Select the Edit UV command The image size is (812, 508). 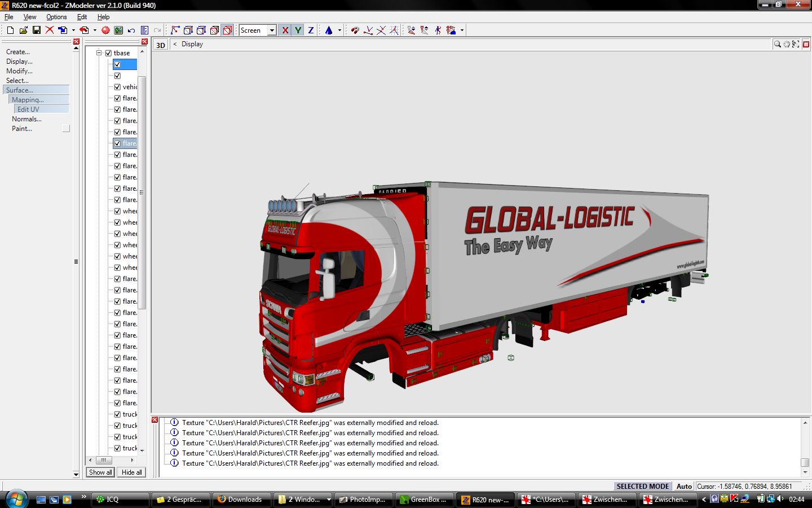(41, 110)
